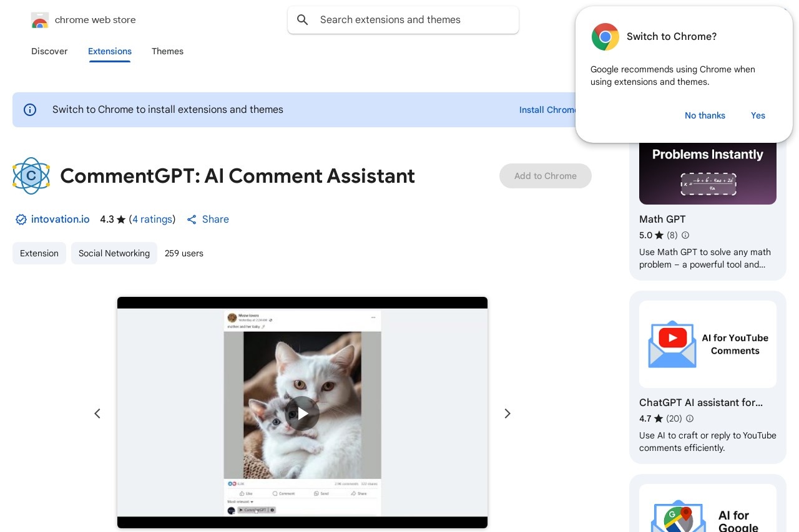Open the AI for Google extension thumbnail

pyautogui.click(x=708, y=508)
